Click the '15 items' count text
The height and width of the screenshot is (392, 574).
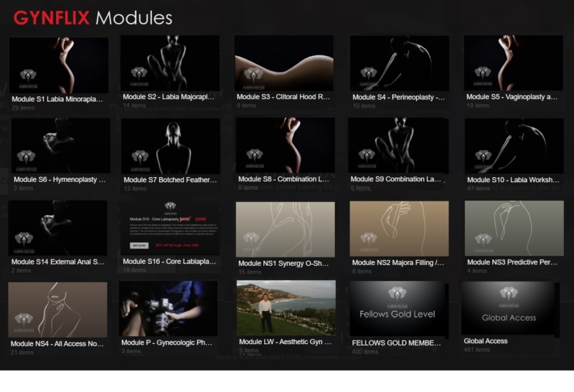pos(250,272)
